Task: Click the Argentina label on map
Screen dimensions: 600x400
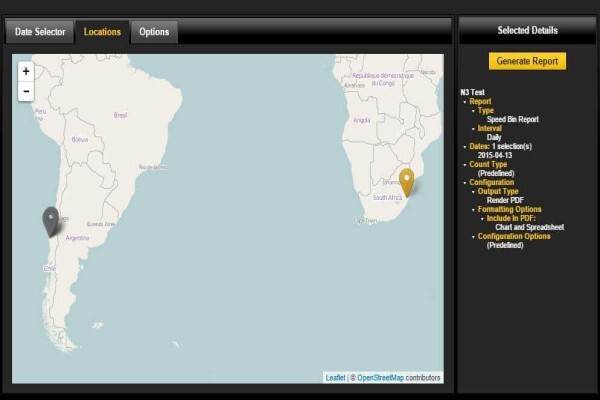Action: [77, 238]
